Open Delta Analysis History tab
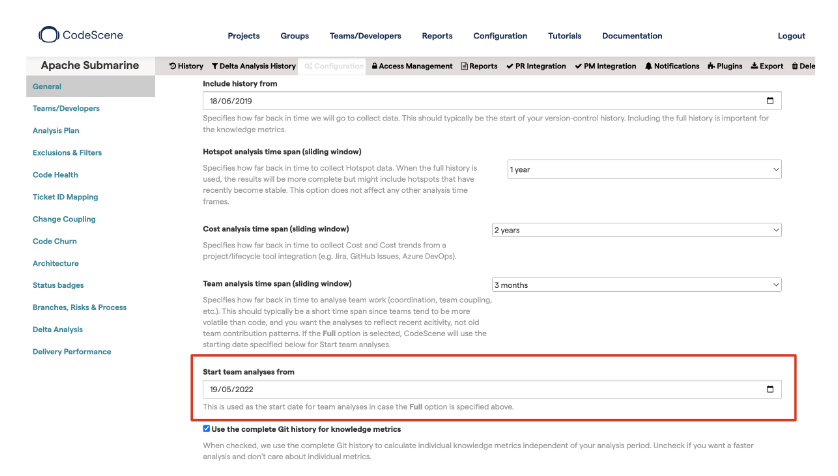The width and height of the screenshot is (838, 476). point(254,66)
